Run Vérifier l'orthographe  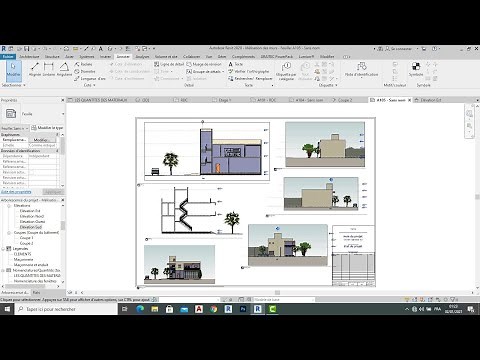(x=249, y=71)
